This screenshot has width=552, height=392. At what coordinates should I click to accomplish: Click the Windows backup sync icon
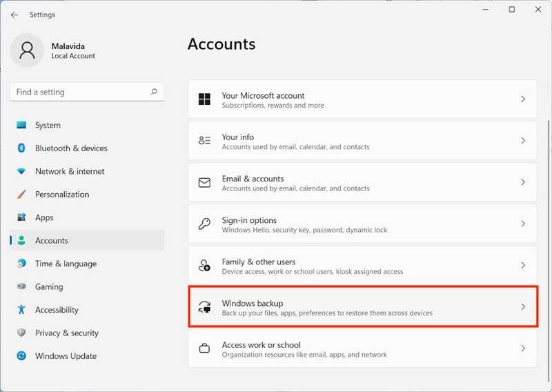pos(204,306)
